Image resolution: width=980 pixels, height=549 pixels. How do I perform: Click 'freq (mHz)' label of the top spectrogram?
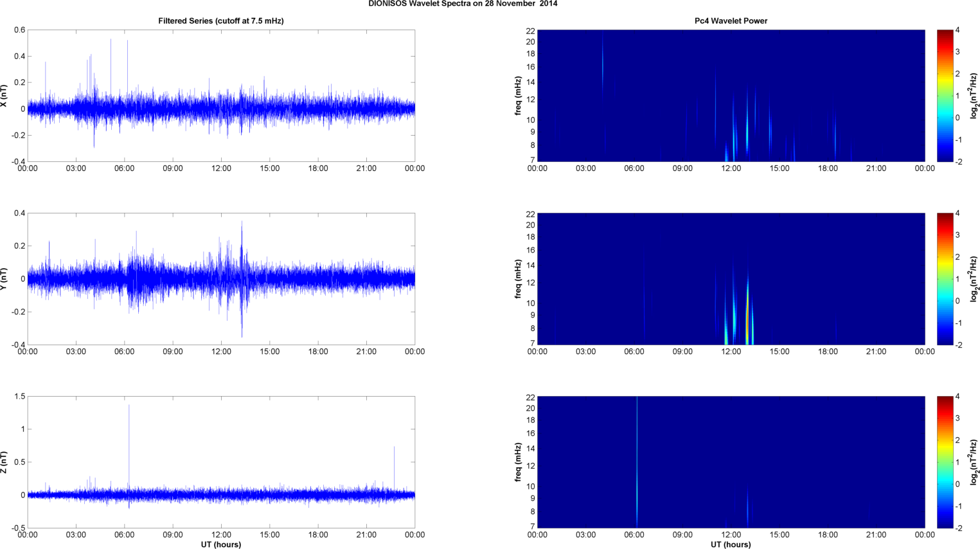point(518,96)
